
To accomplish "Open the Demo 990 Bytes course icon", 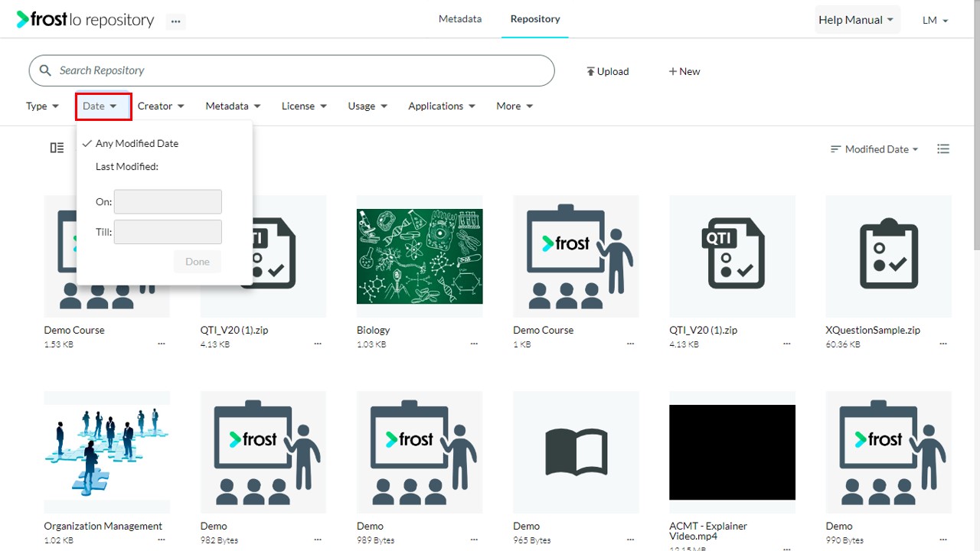I will (888, 452).
